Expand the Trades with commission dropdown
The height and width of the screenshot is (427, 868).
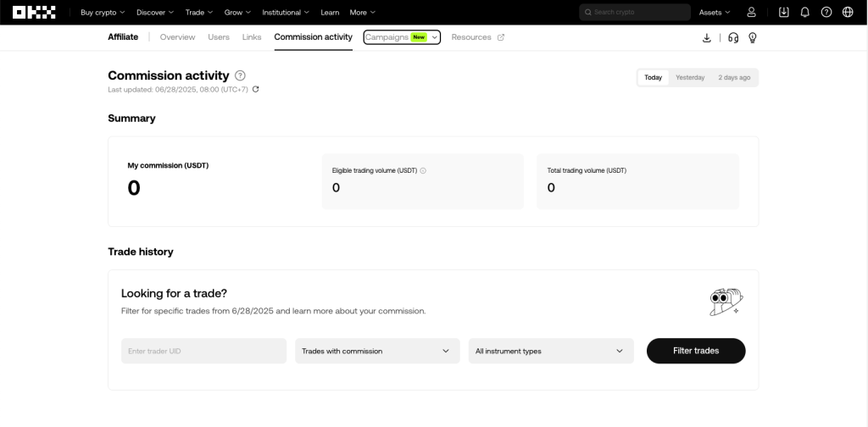coord(377,351)
